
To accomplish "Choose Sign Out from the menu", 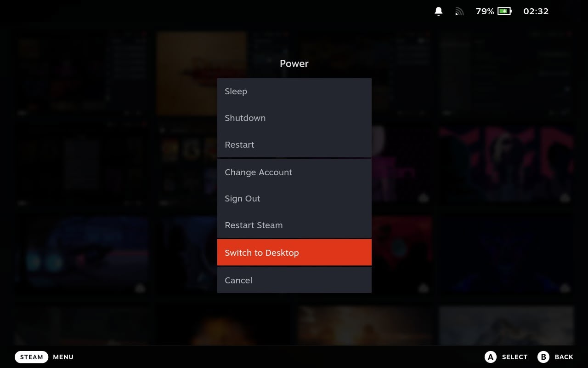I will click(294, 198).
